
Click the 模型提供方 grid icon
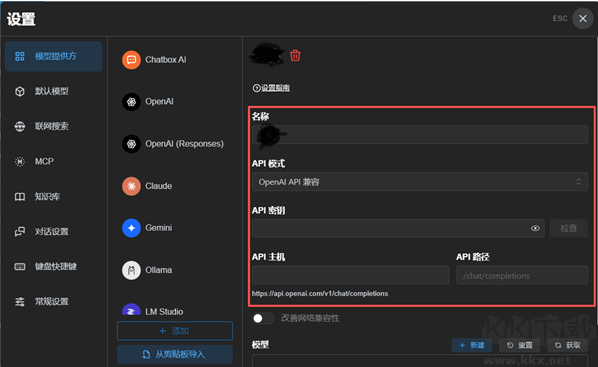coord(20,56)
